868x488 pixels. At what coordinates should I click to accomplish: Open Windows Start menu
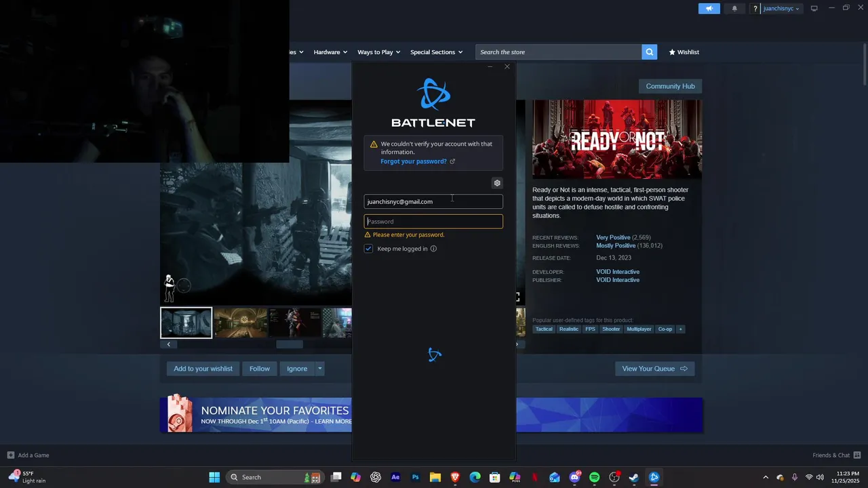(x=214, y=477)
